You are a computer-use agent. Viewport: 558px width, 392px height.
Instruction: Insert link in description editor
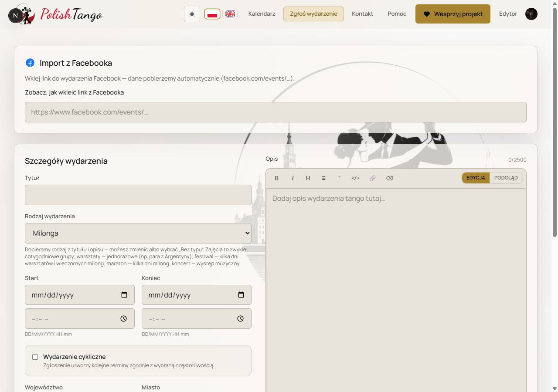pos(372,178)
